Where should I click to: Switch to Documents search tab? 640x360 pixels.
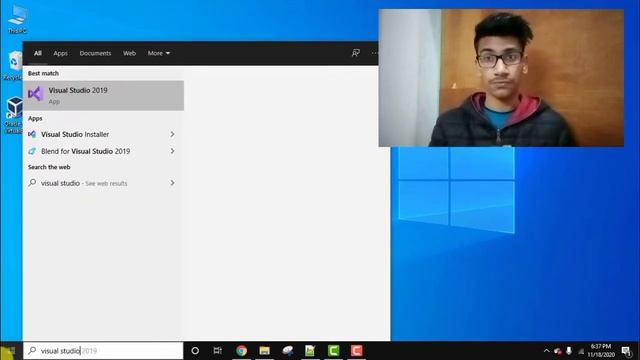tap(95, 53)
